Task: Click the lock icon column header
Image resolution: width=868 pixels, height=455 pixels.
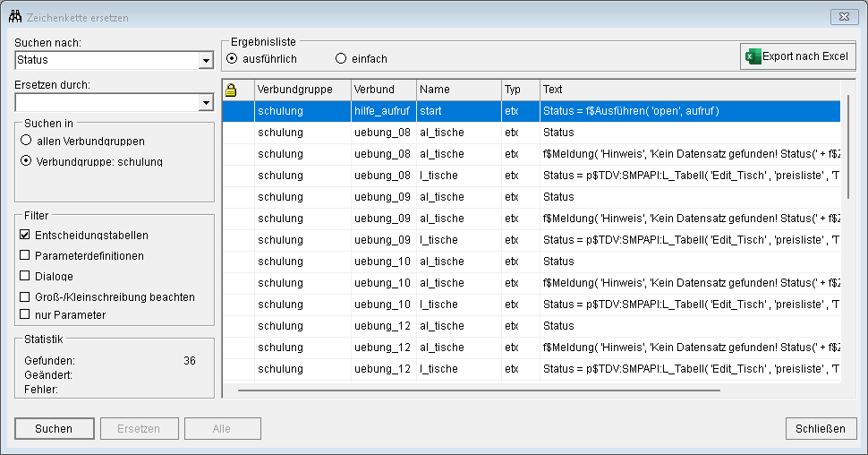Action: [231, 90]
